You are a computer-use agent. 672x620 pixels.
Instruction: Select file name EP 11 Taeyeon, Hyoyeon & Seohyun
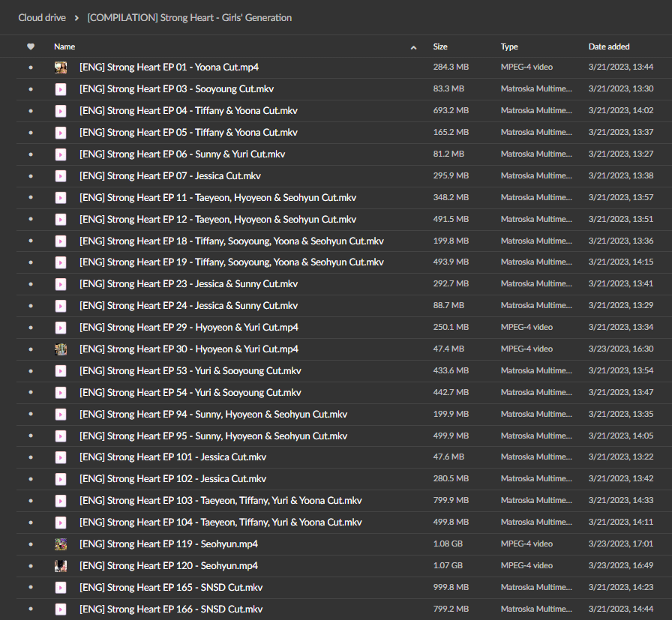point(217,197)
